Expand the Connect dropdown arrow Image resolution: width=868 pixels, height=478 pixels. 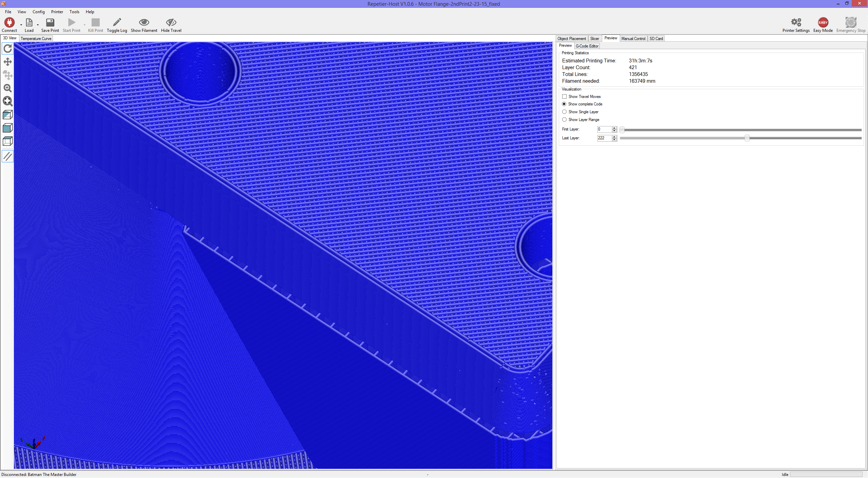click(21, 25)
